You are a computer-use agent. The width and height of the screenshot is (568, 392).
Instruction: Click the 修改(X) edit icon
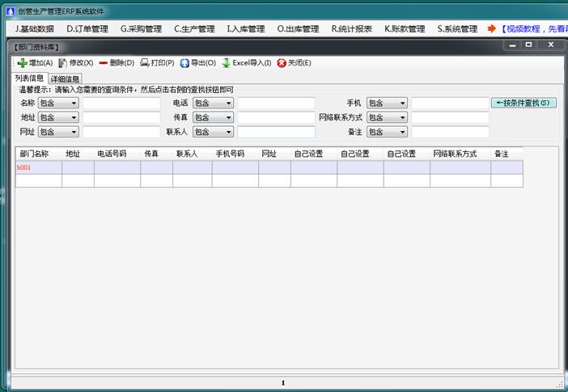tap(62, 63)
